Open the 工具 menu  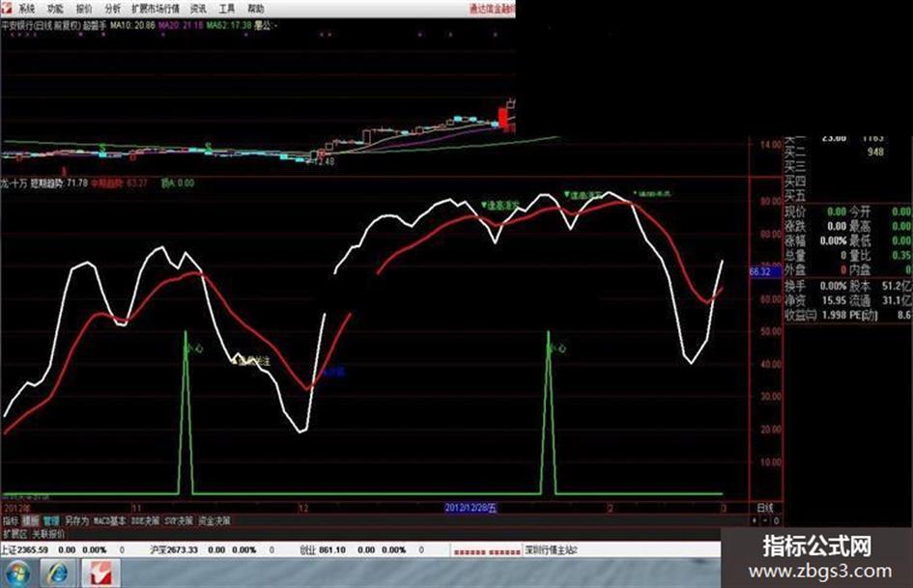tap(227, 8)
